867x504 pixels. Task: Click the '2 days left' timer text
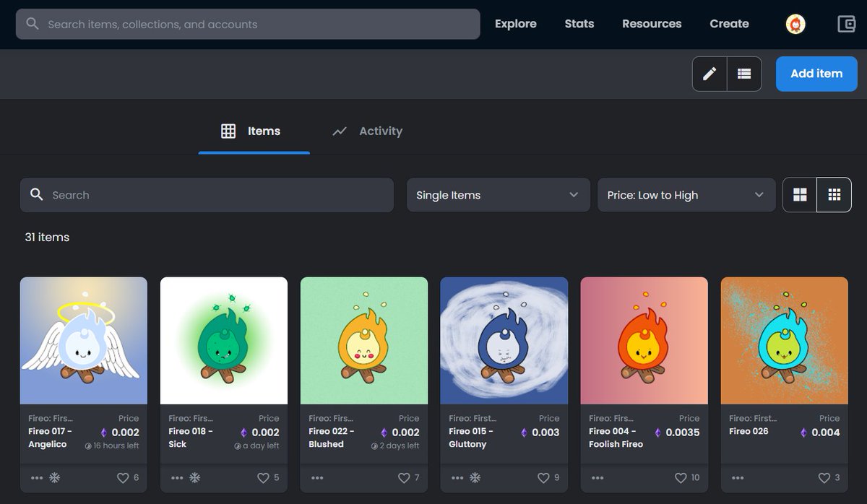point(400,446)
